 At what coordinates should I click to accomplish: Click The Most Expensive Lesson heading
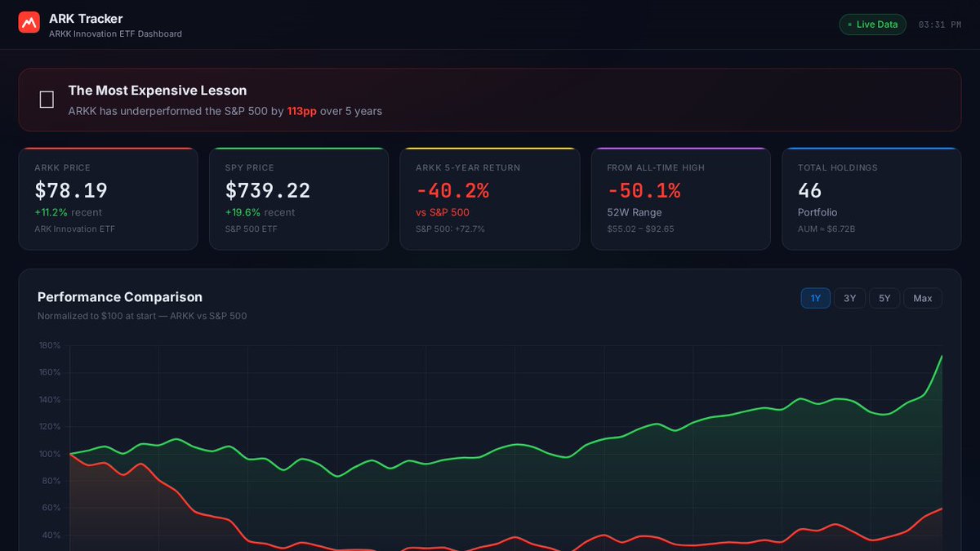pyautogui.click(x=158, y=91)
